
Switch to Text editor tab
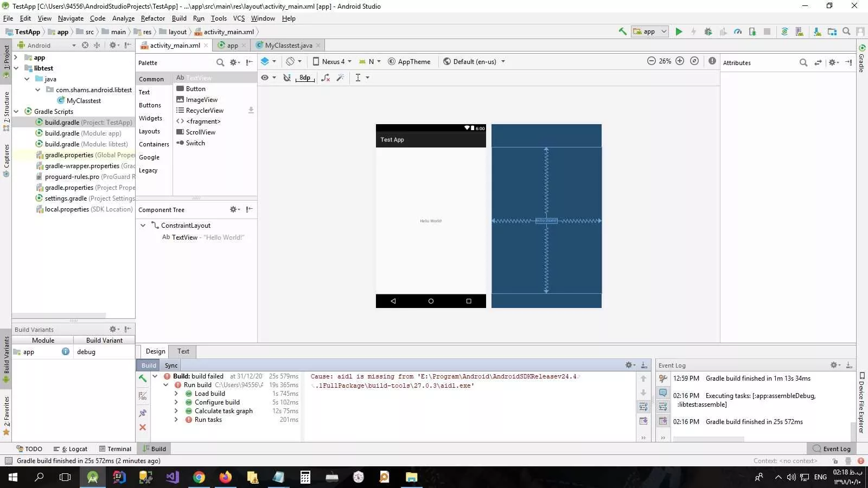click(x=183, y=351)
